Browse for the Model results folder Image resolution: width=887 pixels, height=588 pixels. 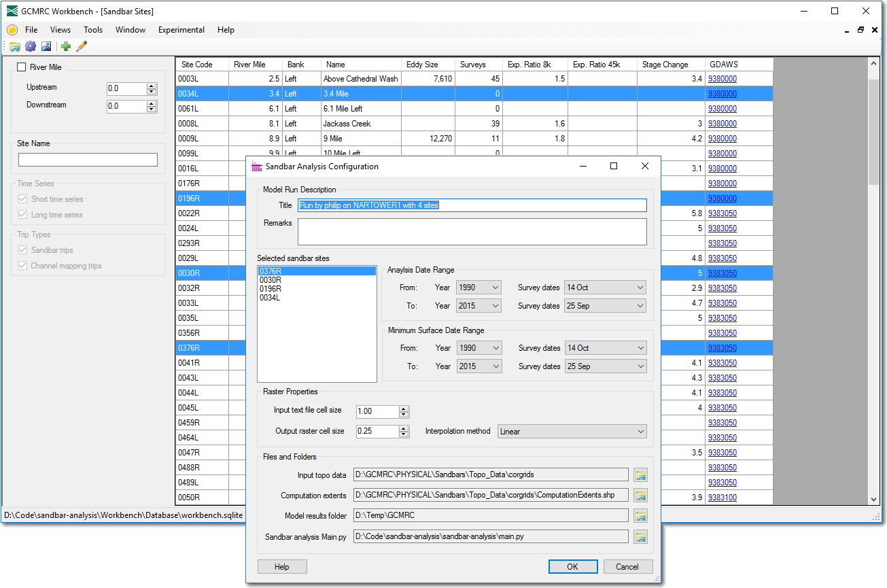tap(640, 516)
